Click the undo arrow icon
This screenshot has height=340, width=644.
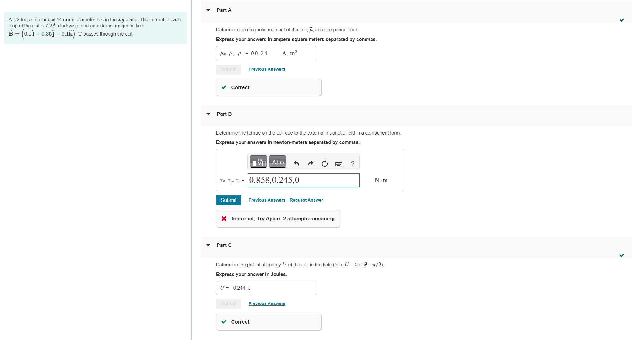(x=296, y=163)
